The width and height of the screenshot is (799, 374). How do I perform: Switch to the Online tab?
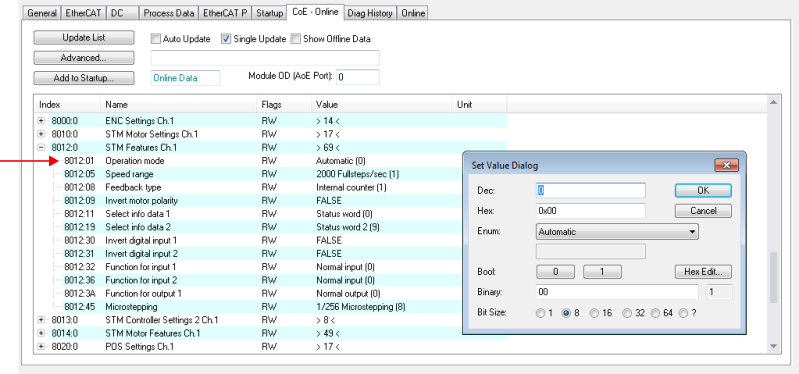tap(413, 13)
